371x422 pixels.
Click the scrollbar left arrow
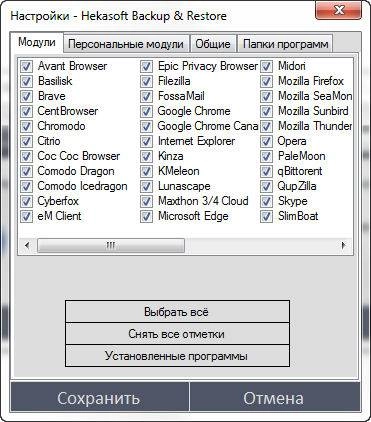[x=27, y=246]
